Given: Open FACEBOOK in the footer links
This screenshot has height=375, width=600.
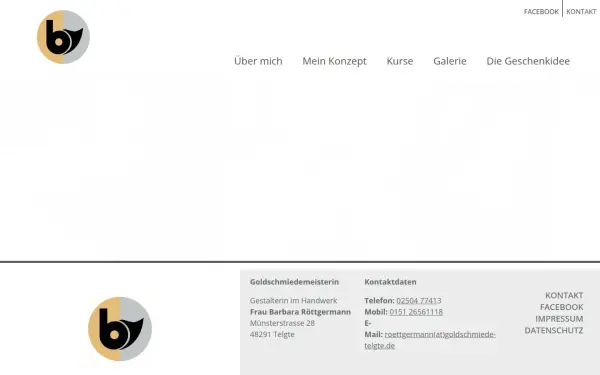Looking at the screenshot, I should pyautogui.click(x=561, y=307).
